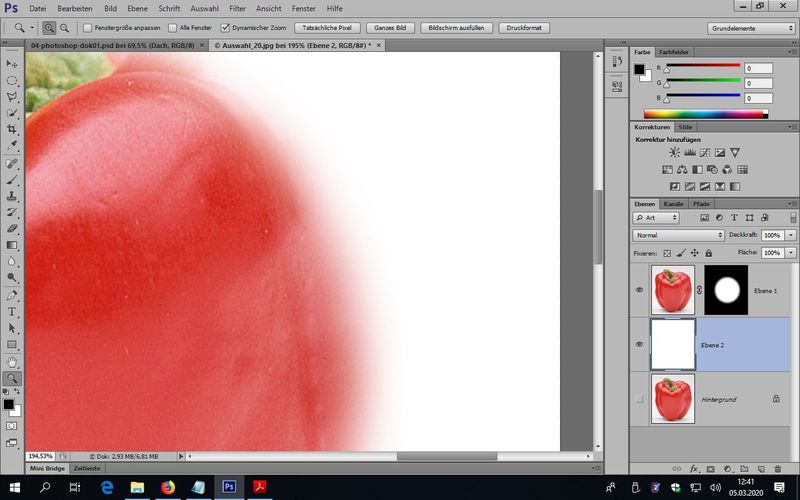The height and width of the screenshot is (500, 800).
Task: Click the fx layer style icon
Action: pos(693,468)
